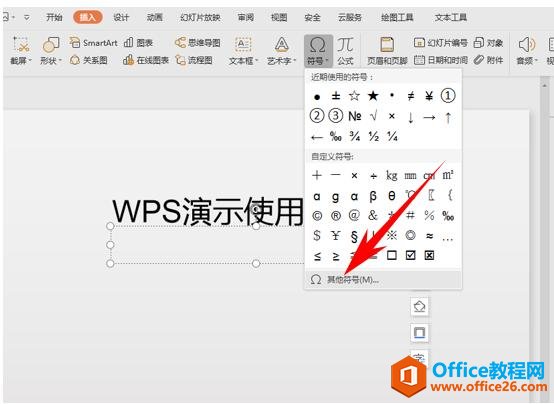Insert the ± plus-minus symbol
554x404 pixels.
point(336,96)
